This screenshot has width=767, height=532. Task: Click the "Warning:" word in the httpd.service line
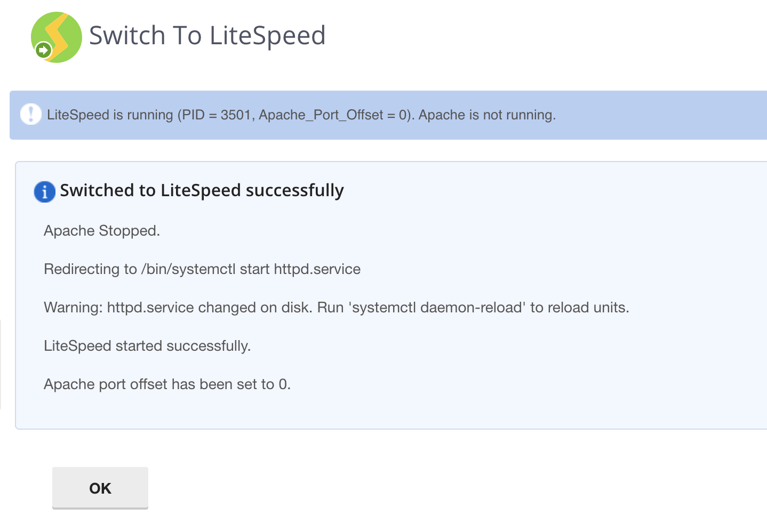pyautogui.click(x=73, y=308)
